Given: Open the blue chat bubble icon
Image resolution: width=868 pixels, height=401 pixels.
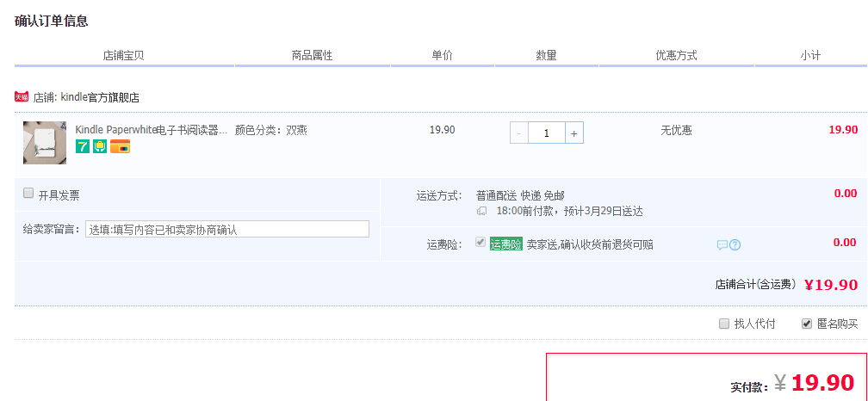Looking at the screenshot, I should tap(722, 244).
